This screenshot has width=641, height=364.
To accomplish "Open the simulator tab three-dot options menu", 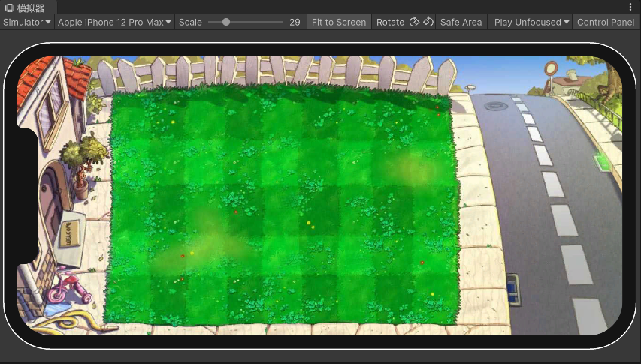I will [x=630, y=7].
